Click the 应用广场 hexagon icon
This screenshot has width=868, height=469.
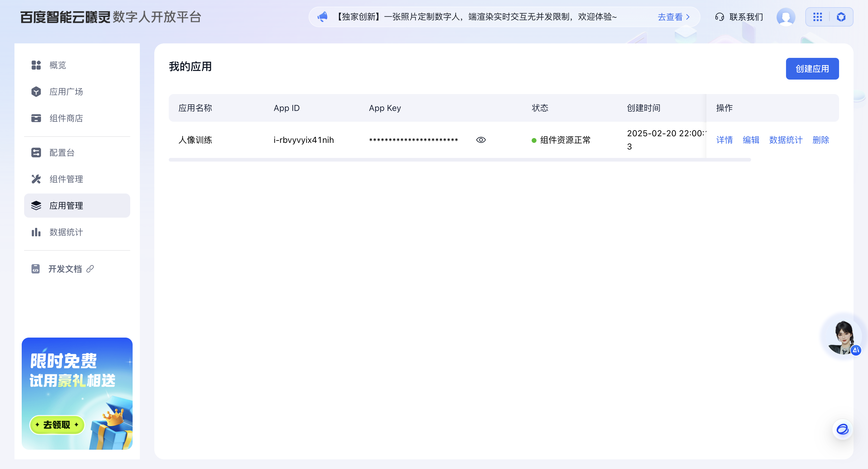click(x=36, y=92)
